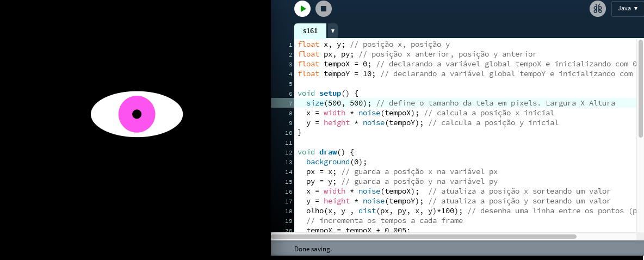644x260 pixels.
Task: Click the white part of the eye
Action: [166, 114]
